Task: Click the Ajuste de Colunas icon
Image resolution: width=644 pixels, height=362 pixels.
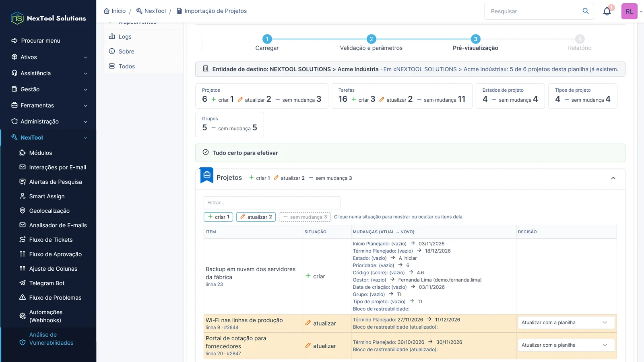Action: click(x=23, y=269)
